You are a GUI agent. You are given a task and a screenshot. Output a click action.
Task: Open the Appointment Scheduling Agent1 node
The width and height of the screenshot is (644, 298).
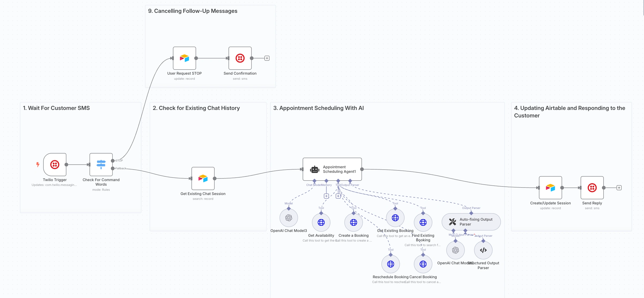pos(332,169)
